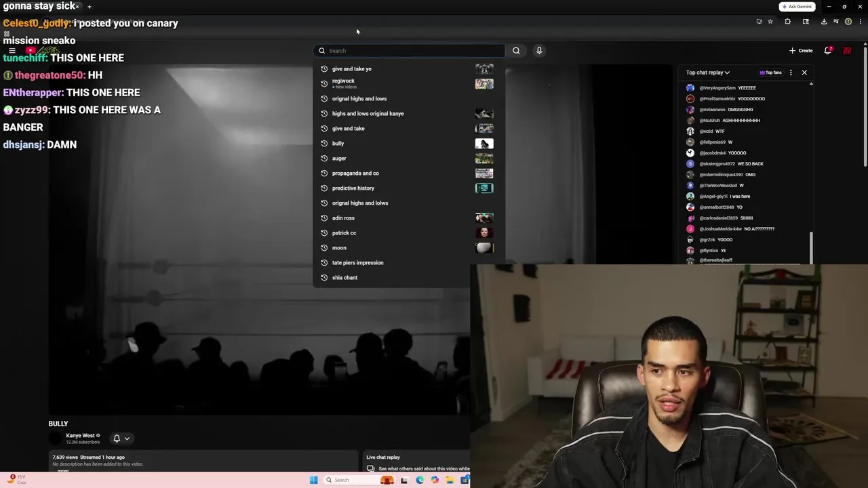Screen dimensions: 868x488
Task: Click thumbnail beside 'patrick cc'
Action: point(484,232)
